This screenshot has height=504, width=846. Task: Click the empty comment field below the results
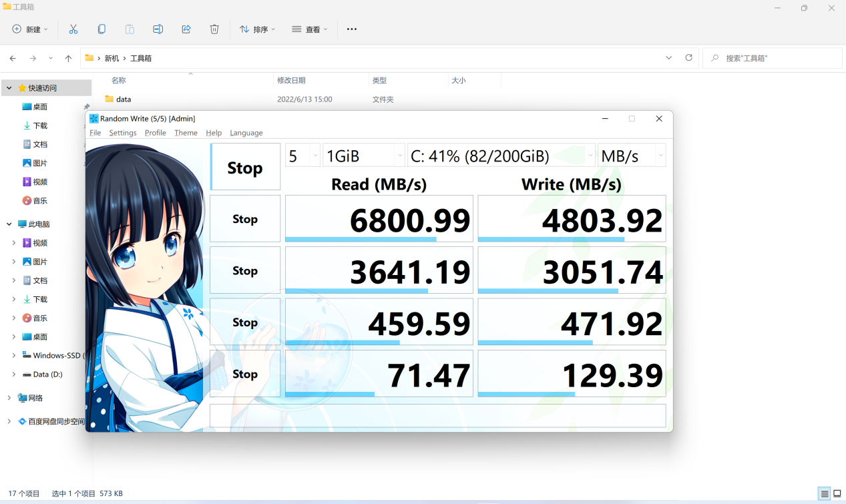[x=438, y=415]
